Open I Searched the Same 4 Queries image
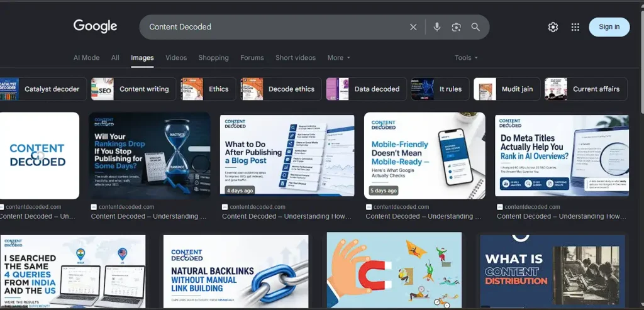Screen dimensions: 644x310 [x=73, y=272]
